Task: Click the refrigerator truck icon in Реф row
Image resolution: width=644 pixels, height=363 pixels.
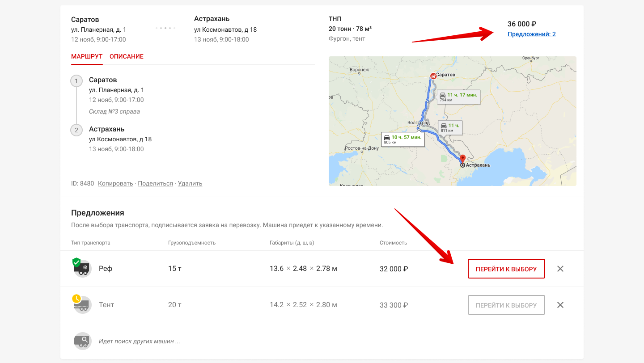Action: click(x=82, y=269)
